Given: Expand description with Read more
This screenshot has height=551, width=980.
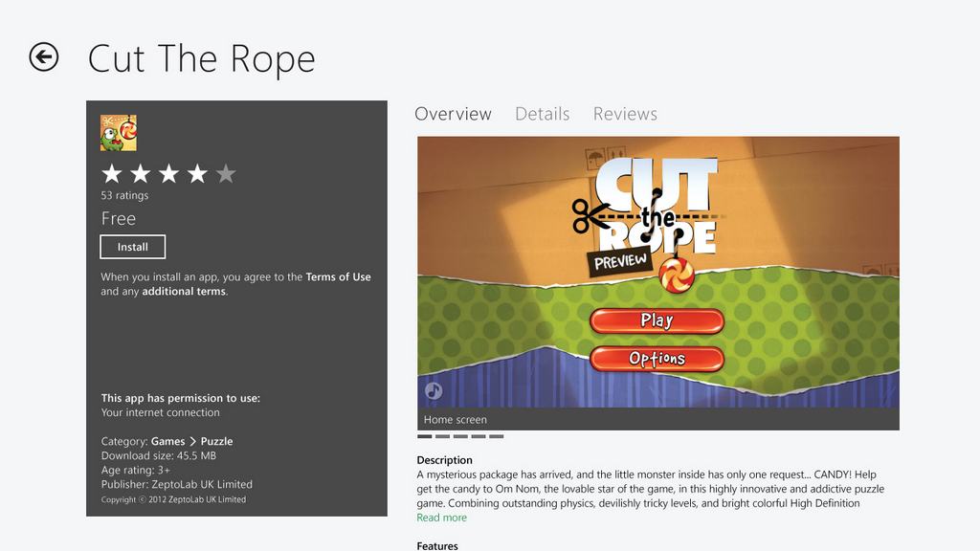Looking at the screenshot, I should tap(442, 518).
